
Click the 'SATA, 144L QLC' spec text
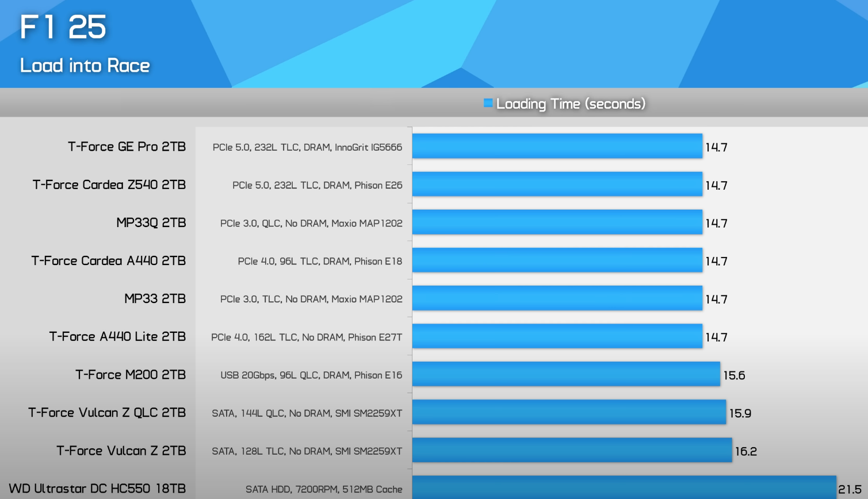pos(307,413)
